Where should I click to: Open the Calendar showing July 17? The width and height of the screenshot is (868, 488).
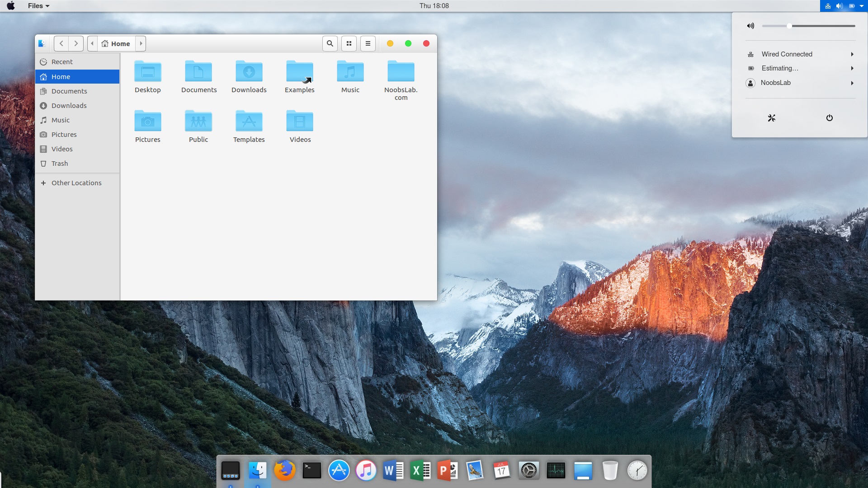(x=502, y=470)
